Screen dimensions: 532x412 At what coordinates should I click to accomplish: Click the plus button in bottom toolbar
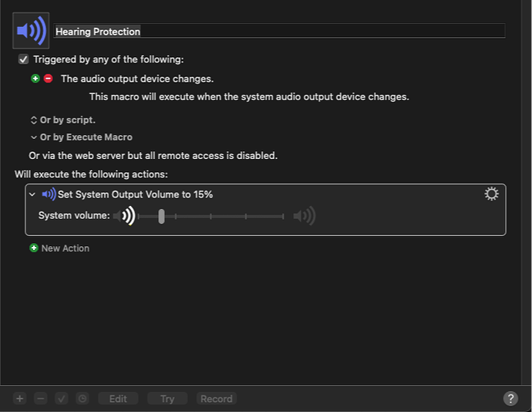click(x=20, y=399)
